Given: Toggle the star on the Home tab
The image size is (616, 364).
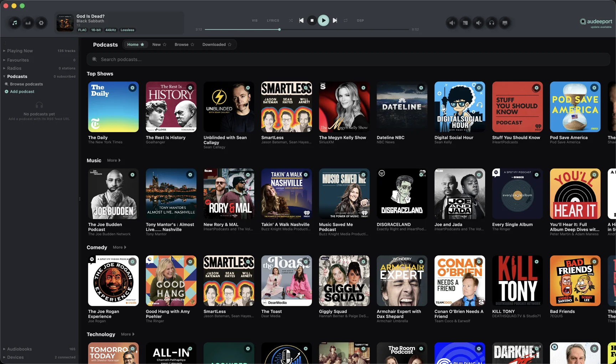Looking at the screenshot, I should coord(142,45).
